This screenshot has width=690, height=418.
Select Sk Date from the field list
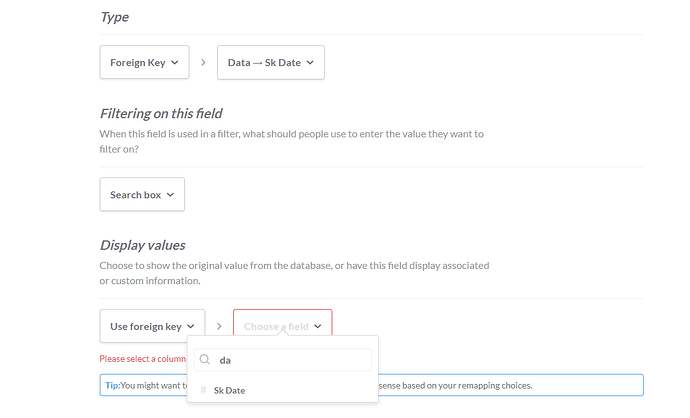(x=283, y=390)
